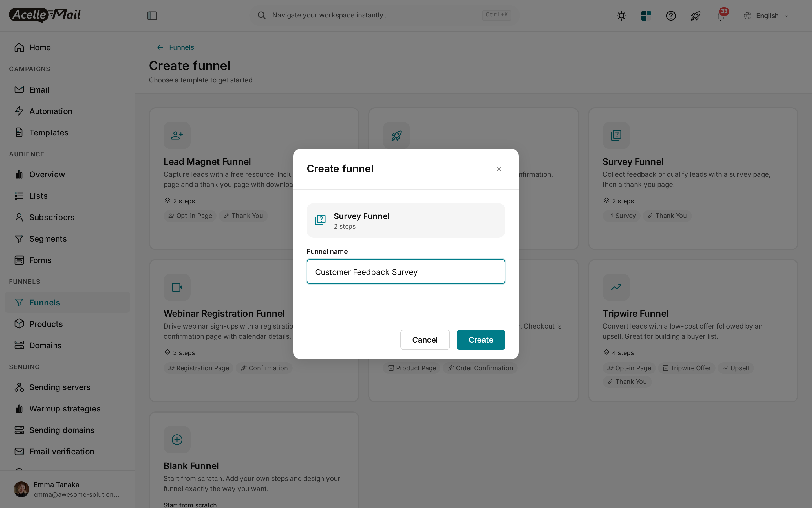The height and width of the screenshot is (508, 812).
Task: Choose the Blank Funnel plus icon
Action: click(177, 439)
